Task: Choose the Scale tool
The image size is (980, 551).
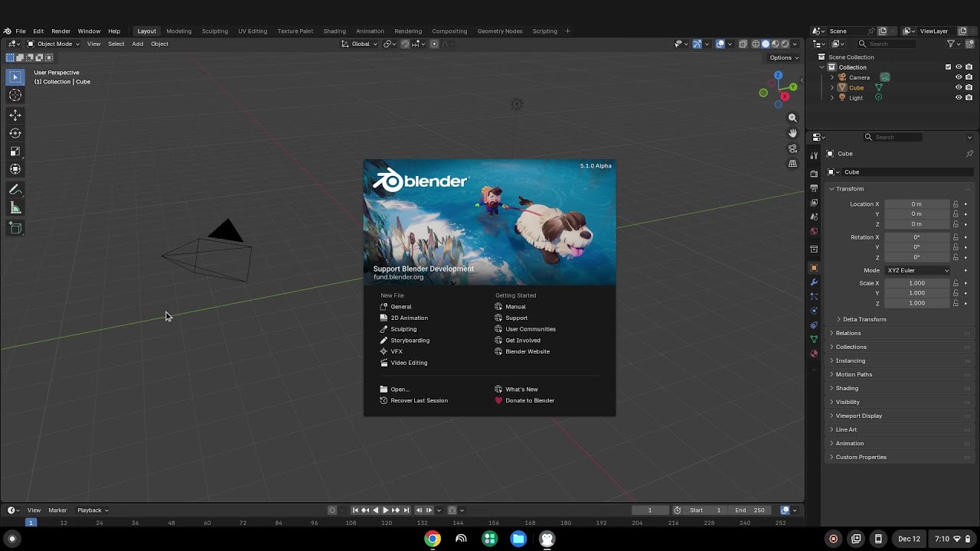Action: click(x=15, y=152)
